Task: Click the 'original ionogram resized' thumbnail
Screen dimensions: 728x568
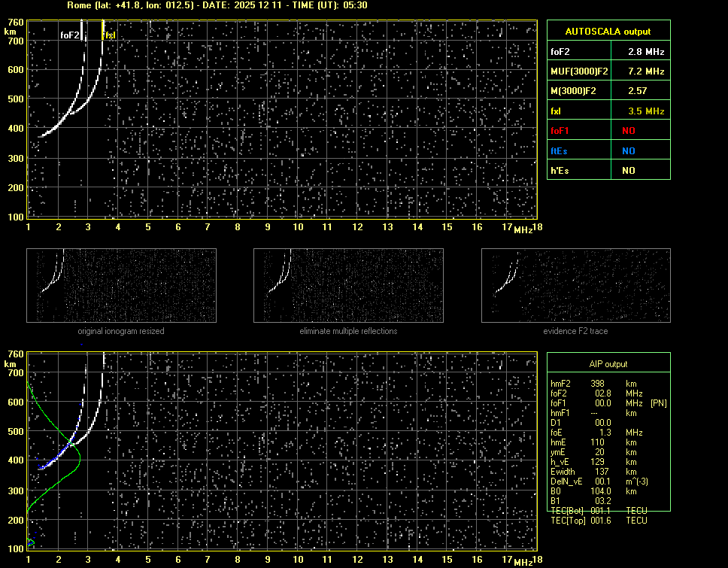Action: [121, 286]
